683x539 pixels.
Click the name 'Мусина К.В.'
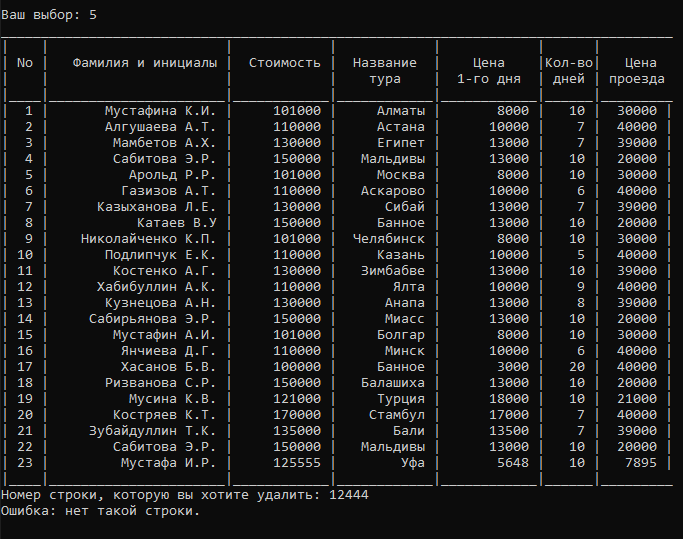(172, 399)
